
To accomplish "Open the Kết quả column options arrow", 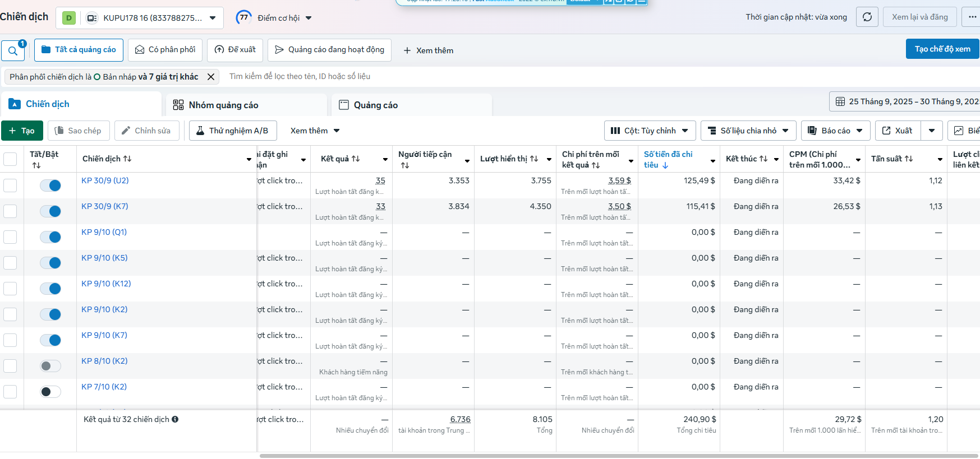I will [x=385, y=160].
